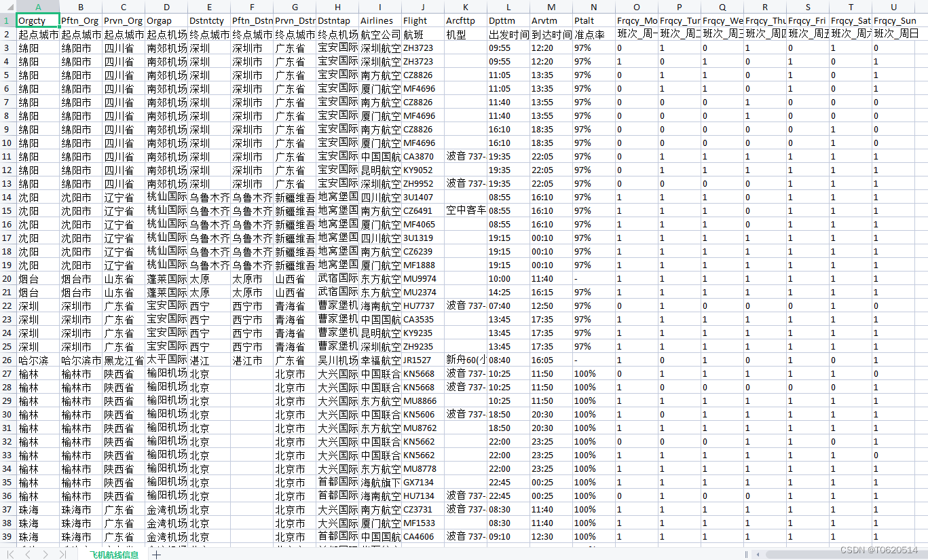Click the Frqcy_Fri header cell

pyautogui.click(x=808, y=20)
